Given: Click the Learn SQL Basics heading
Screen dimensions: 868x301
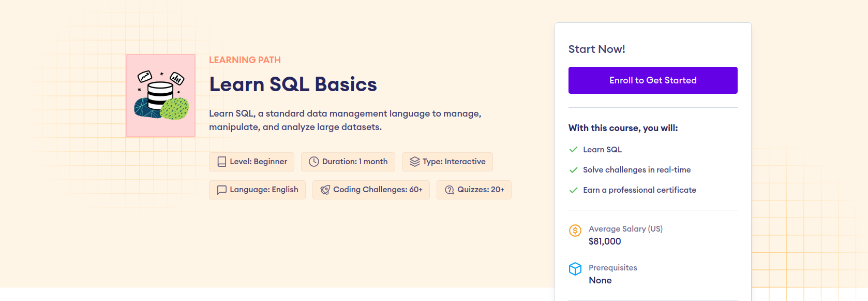Looking at the screenshot, I should tap(293, 84).
